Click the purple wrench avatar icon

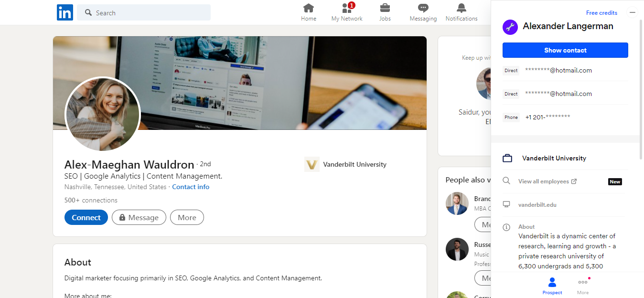(510, 27)
